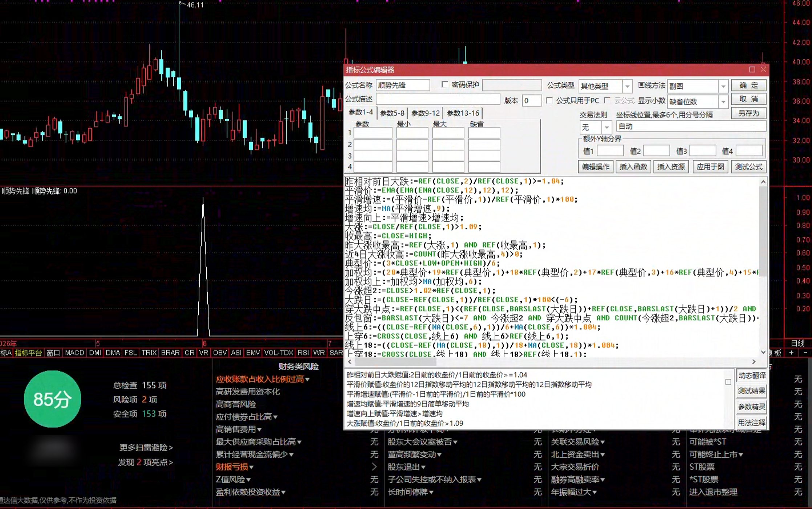
Task: Click 用法注释 side button
Action: click(752, 423)
